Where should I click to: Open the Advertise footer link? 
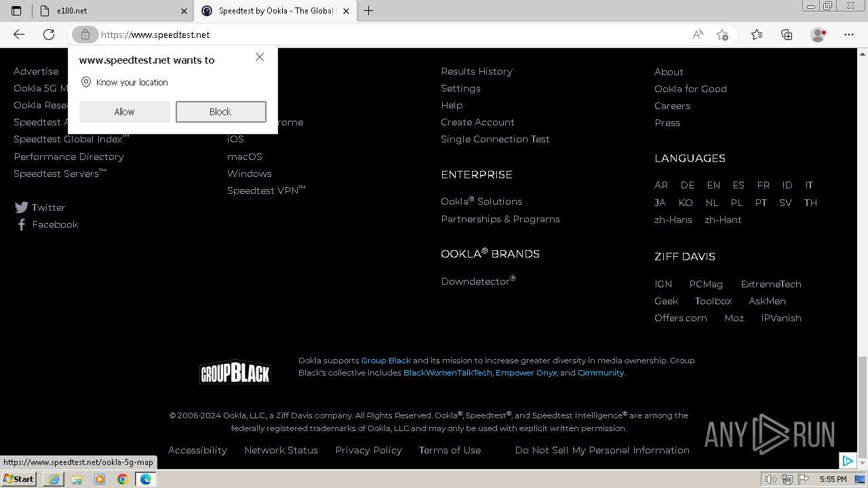pos(36,71)
